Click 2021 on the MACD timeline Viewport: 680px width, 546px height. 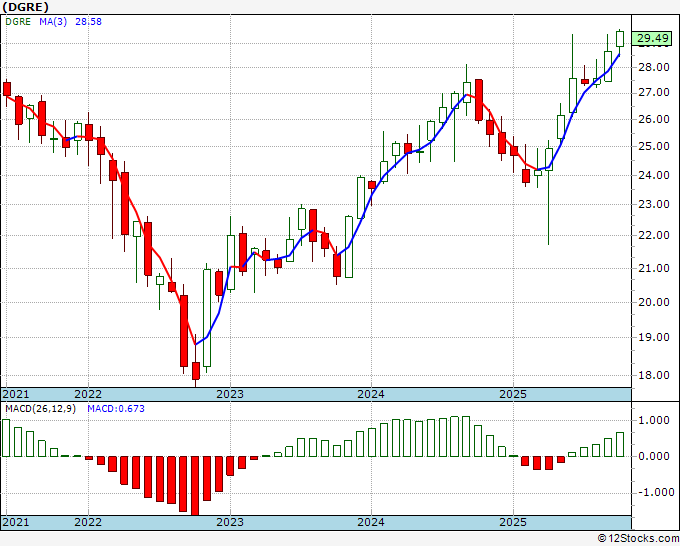tap(16, 522)
